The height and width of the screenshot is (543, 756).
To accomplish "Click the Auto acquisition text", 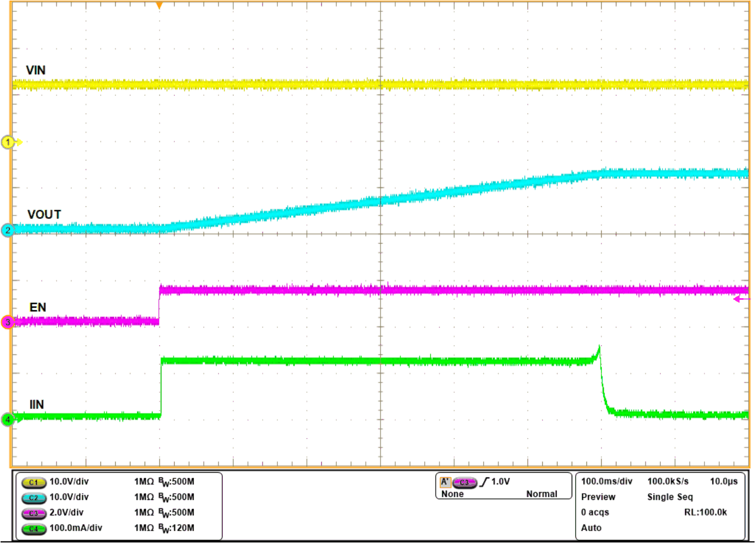I will point(592,528).
